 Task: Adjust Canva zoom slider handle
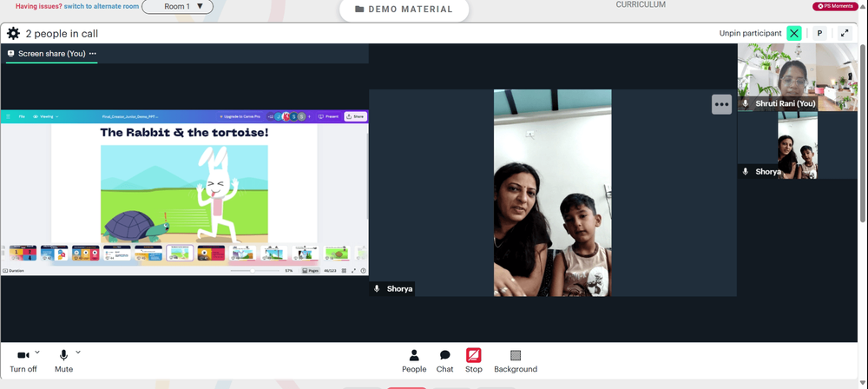[253, 270]
